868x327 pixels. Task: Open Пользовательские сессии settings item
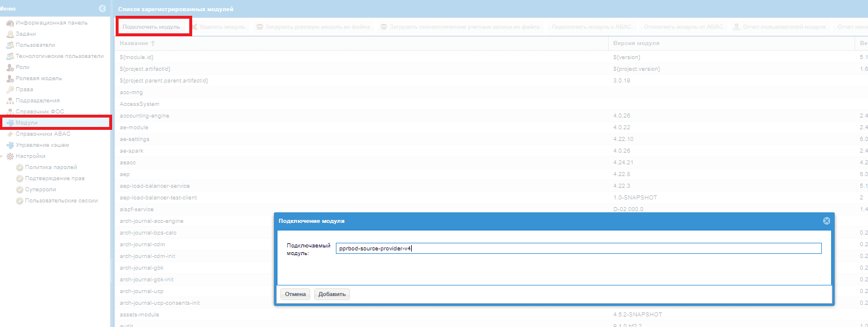pos(61,201)
